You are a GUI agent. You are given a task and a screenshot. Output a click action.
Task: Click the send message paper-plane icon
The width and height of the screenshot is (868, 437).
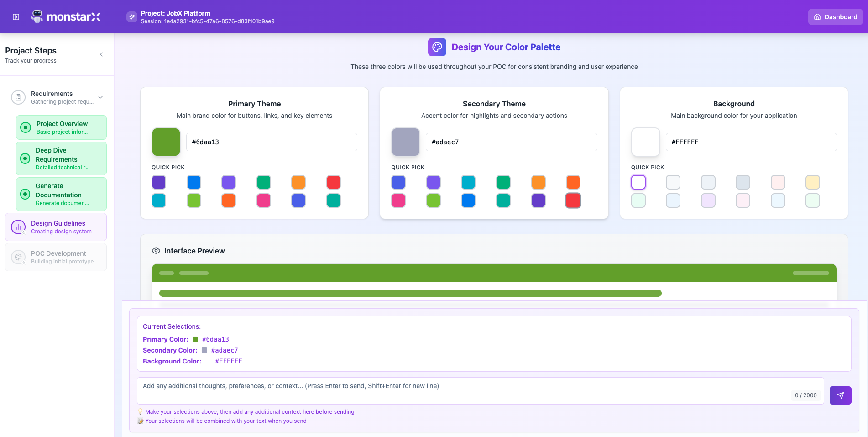point(840,395)
